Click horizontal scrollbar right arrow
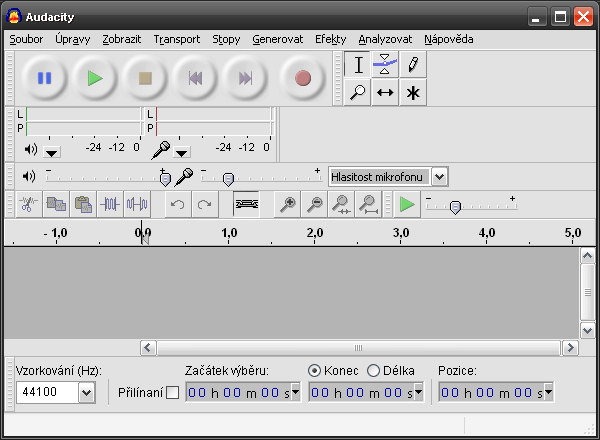The height and width of the screenshot is (440, 600). click(571, 348)
